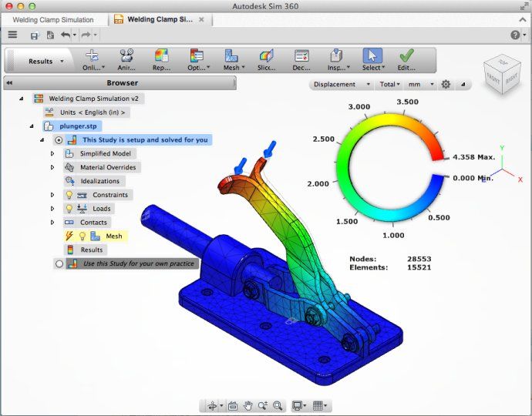This screenshot has width=532, height=416.
Task: Toggle Mesh visibility light bulb
Action: (82, 236)
